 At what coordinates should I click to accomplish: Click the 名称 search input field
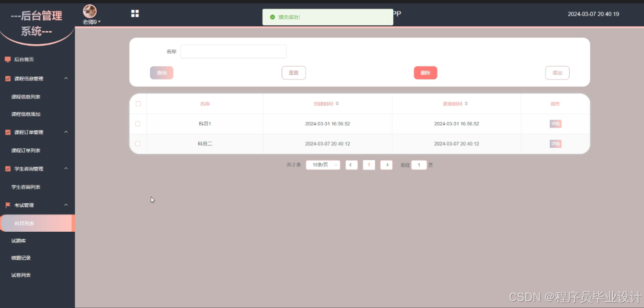(x=233, y=51)
